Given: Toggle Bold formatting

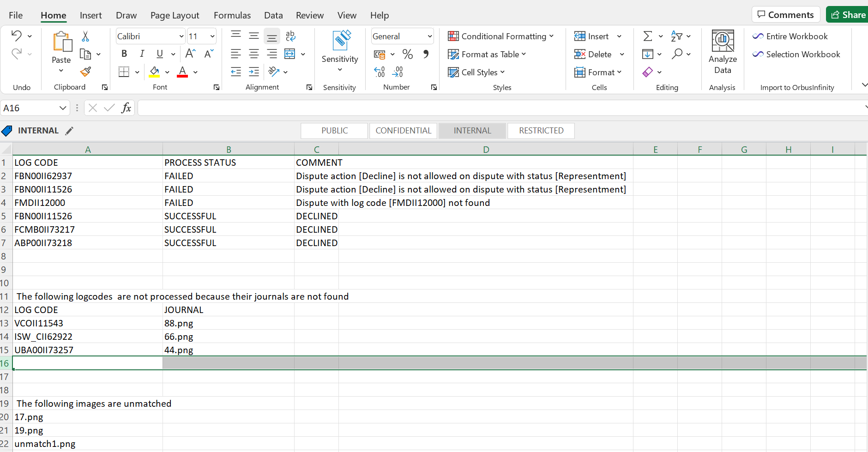Looking at the screenshot, I should (x=124, y=54).
